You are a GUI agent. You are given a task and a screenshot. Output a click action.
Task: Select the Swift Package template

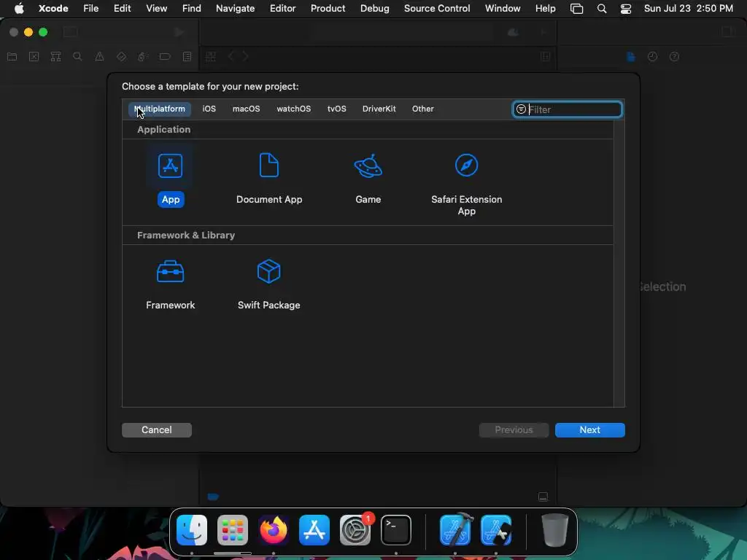coord(268,271)
